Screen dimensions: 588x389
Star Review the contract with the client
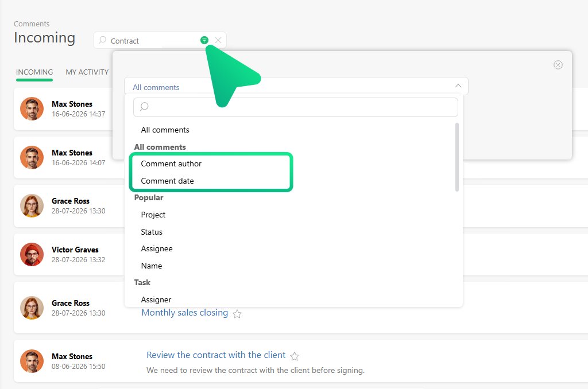coord(295,356)
